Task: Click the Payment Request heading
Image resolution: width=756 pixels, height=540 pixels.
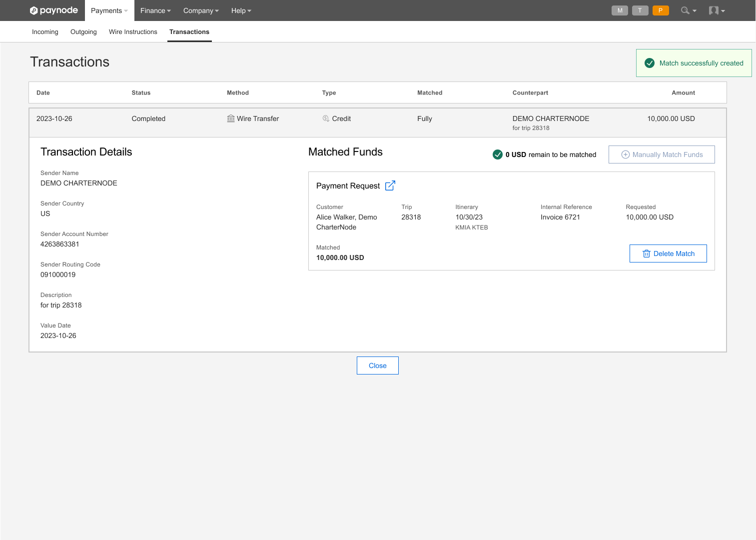Action: click(348, 185)
